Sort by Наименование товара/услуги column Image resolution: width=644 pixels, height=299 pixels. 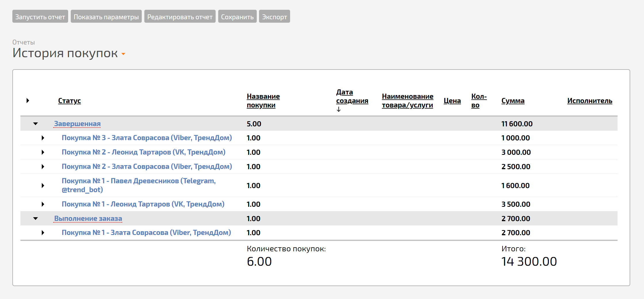coord(407,101)
